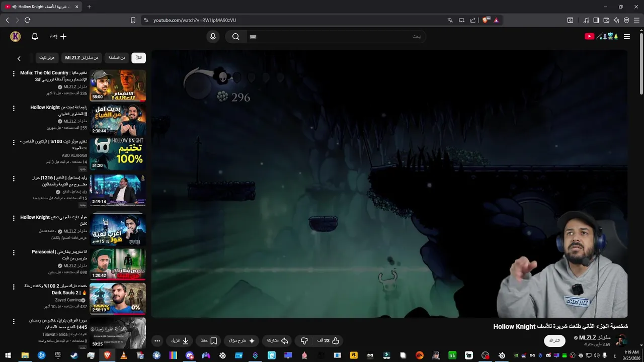
Task: Open the Brave playlist music note icon
Action: tap(586, 20)
